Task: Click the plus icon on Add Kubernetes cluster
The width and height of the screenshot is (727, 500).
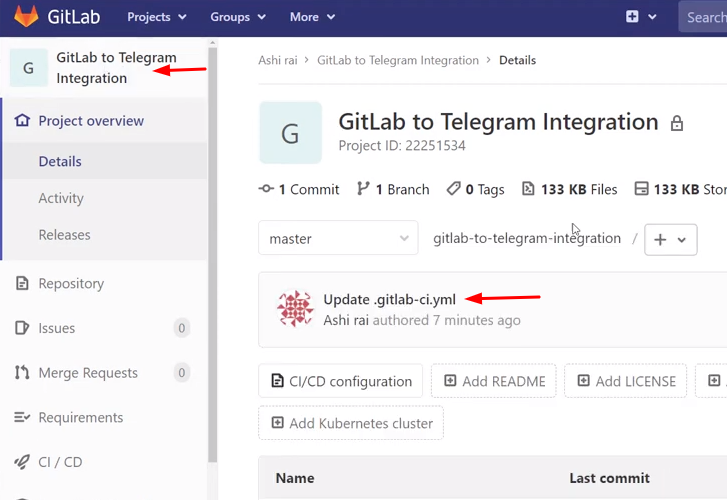Action: pyautogui.click(x=277, y=423)
